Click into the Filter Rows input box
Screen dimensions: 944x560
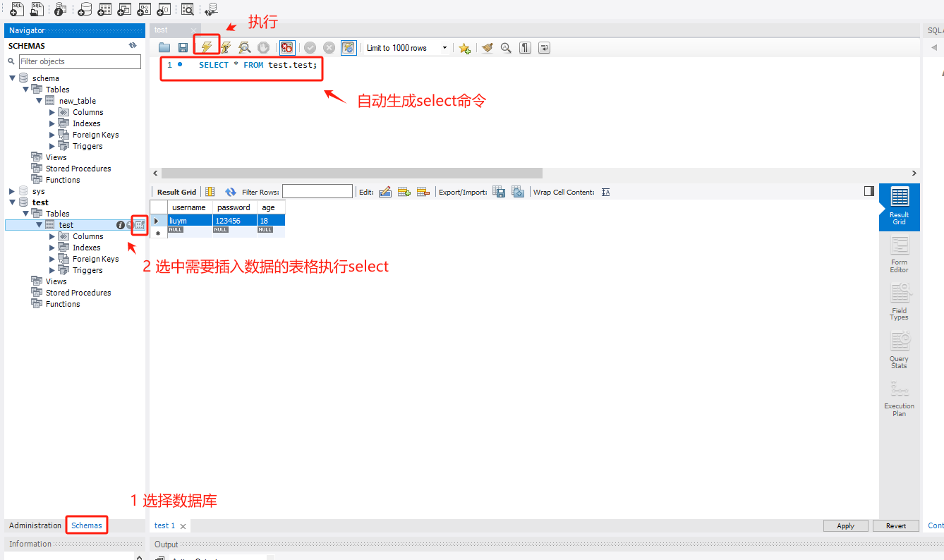point(317,191)
